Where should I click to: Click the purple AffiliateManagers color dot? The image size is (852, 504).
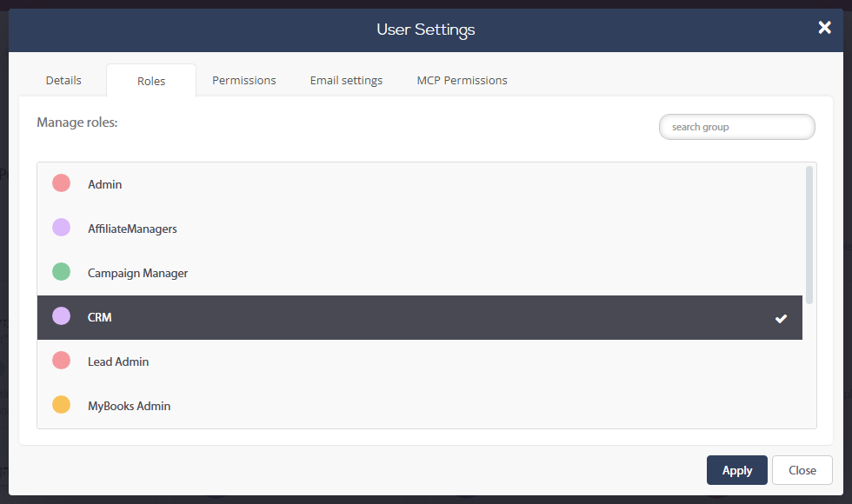click(62, 227)
